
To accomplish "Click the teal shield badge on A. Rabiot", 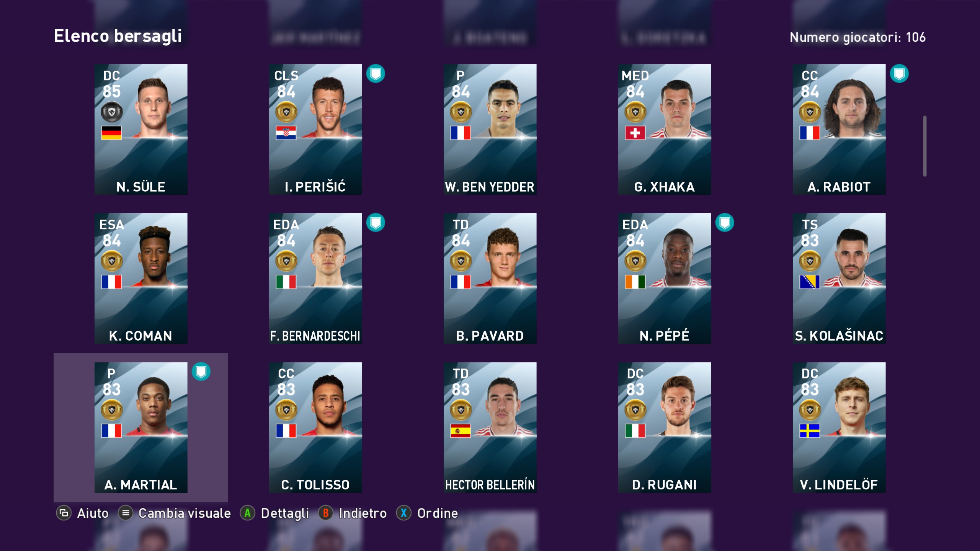I will [x=899, y=74].
